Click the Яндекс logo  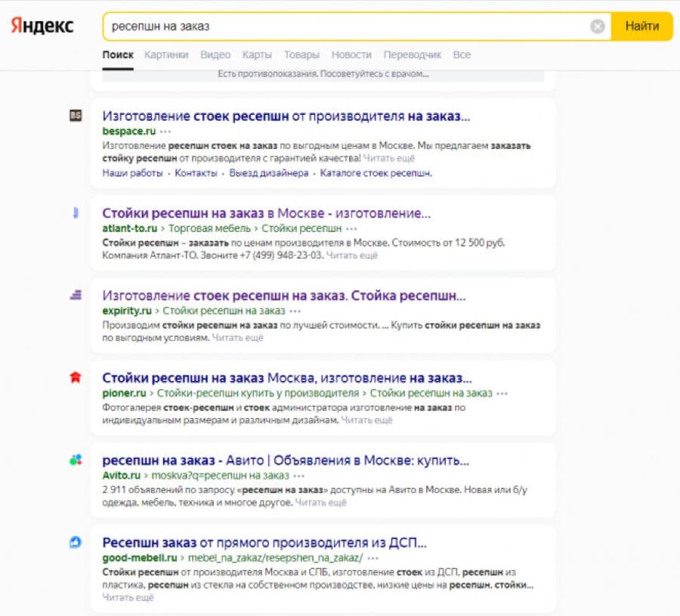pyautogui.click(x=42, y=25)
